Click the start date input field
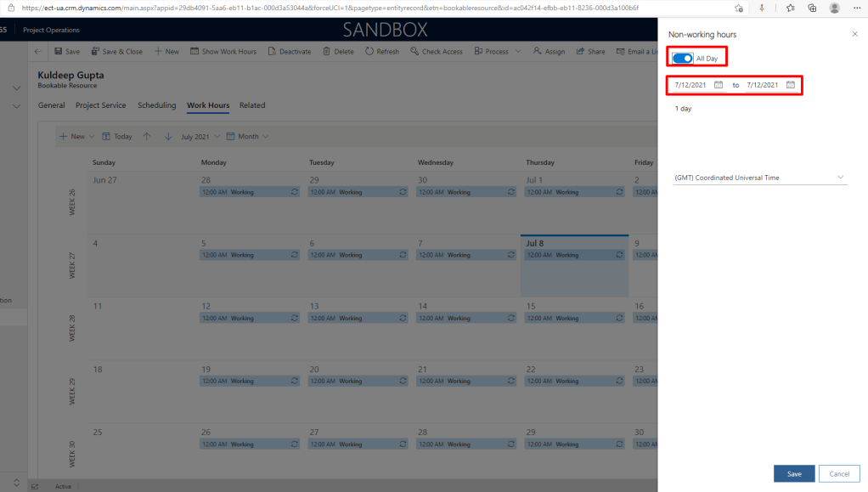 [x=691, y=85]
